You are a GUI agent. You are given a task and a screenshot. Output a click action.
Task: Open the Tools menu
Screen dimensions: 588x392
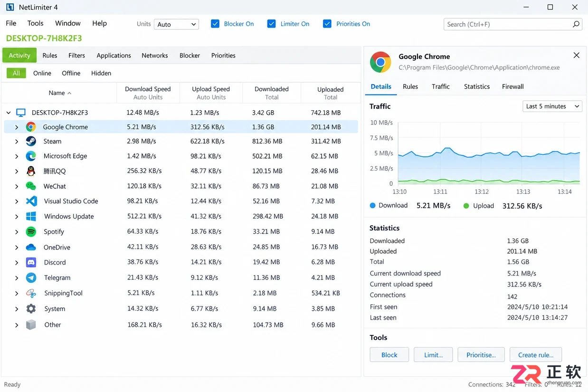(36, 23)
